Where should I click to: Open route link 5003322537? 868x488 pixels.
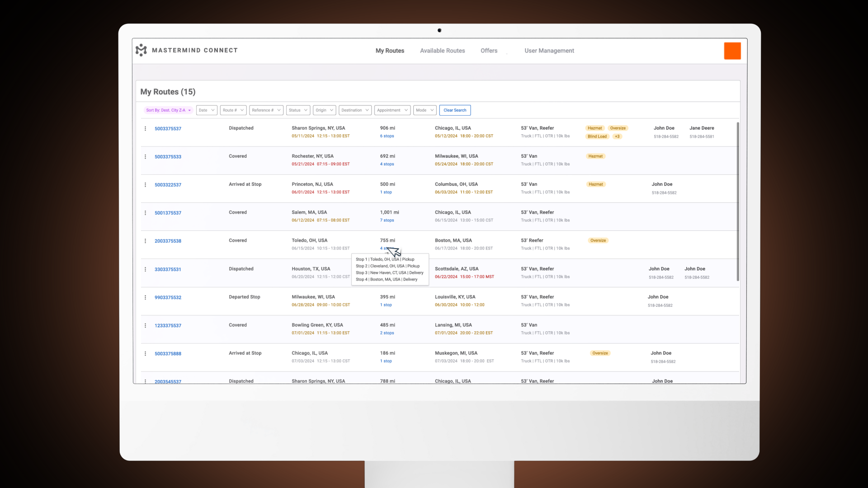[x=168, y=185]
